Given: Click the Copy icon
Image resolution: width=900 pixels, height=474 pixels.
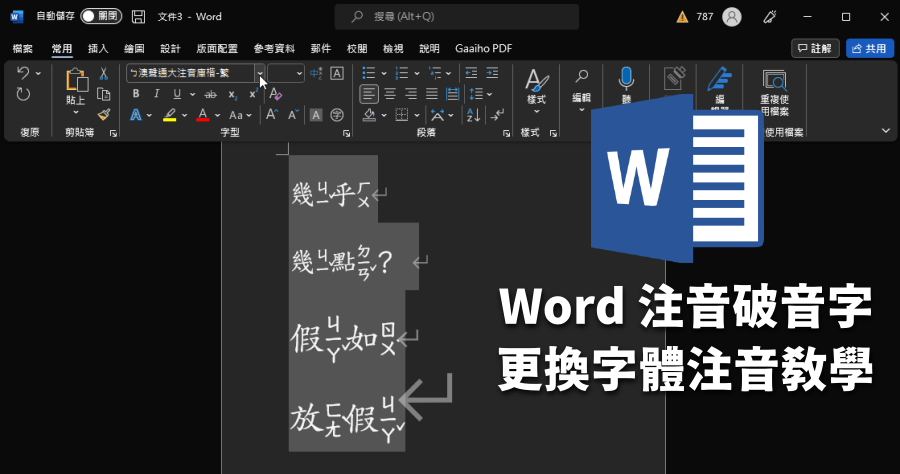Looking at the screenshot, I should click(103, 94).
